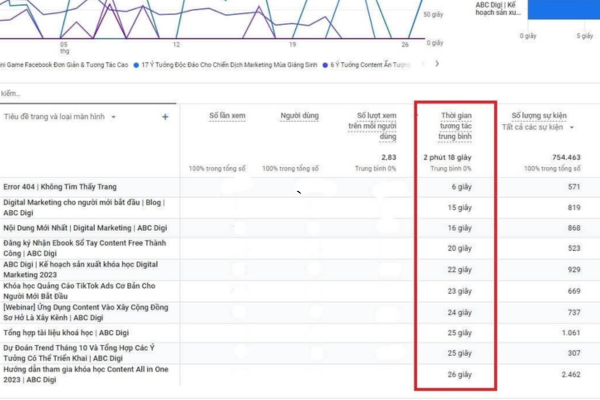This screenshot has height=400, width=600.
Task: Click the '26 giây' engagement cell
Action: point(460,374)
